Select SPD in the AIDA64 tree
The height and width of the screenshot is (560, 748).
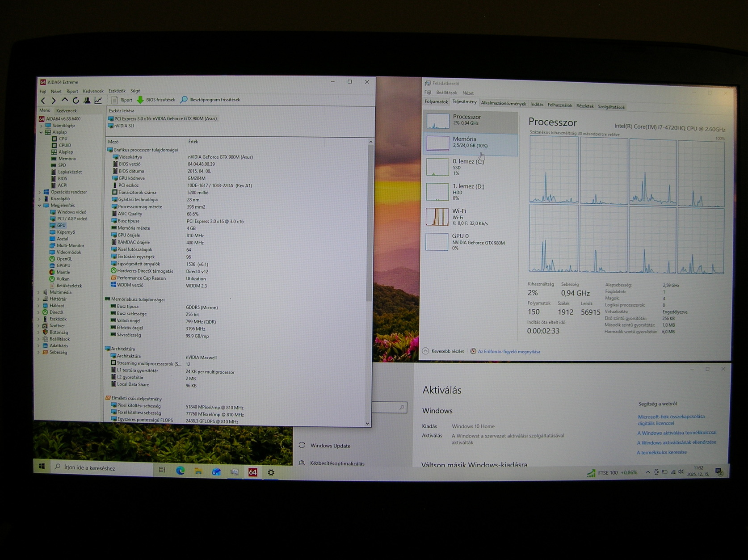[x=62, y=165]
